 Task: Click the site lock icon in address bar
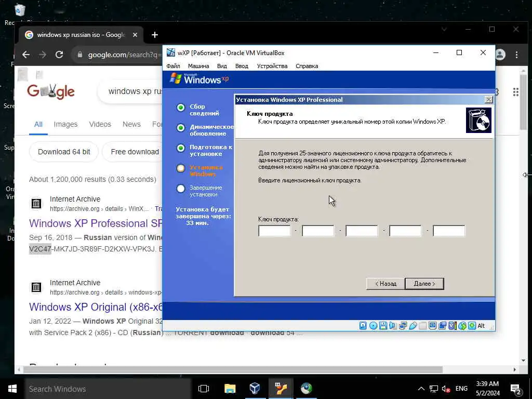pos(80,55)
